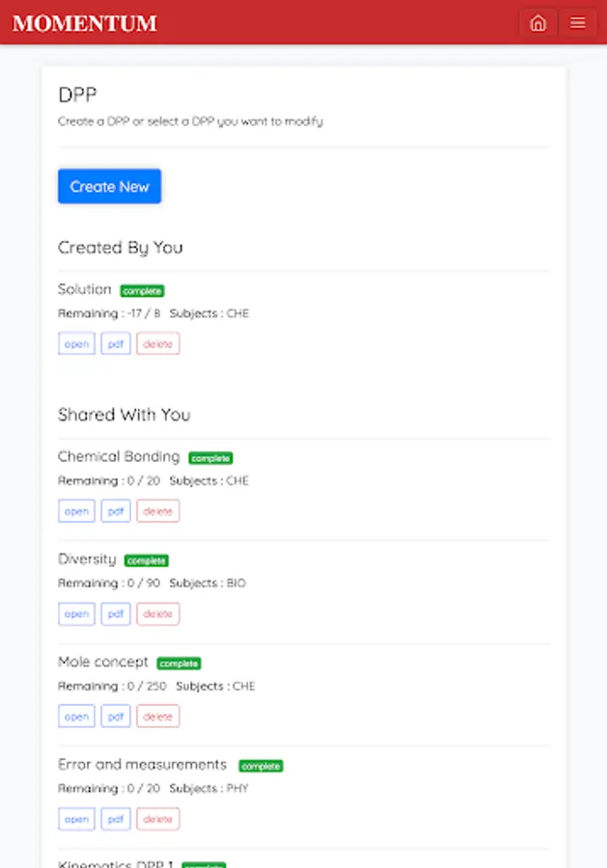
Task: Download Error and measurements pdf
Action: pos(116,819)
